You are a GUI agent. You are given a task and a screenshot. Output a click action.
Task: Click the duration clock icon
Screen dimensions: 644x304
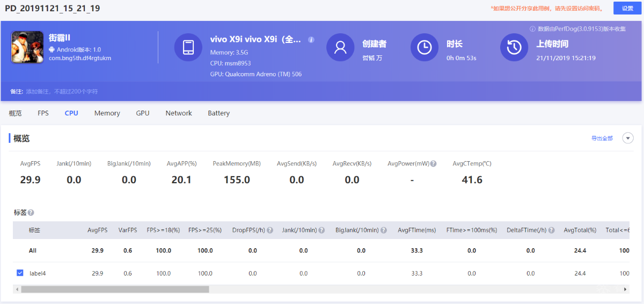point(425,47)
